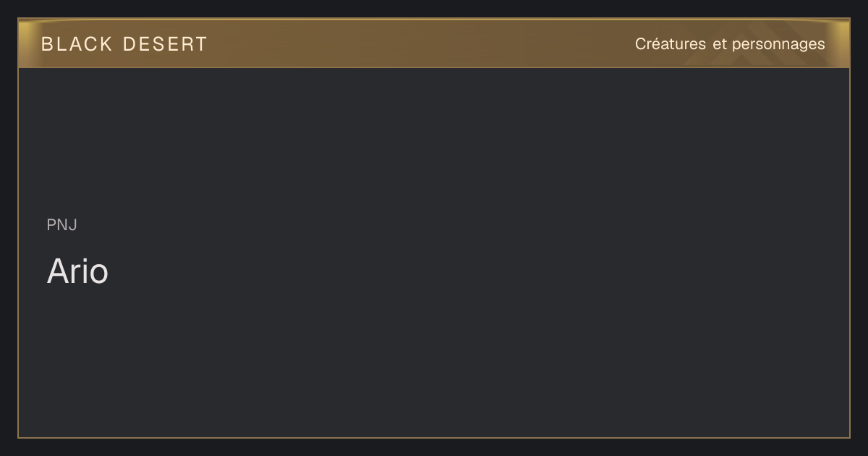Viewport: 868px width, 456px height.
Task: Open the Créatures et personnages category
Action: click(x=730, y=44)
